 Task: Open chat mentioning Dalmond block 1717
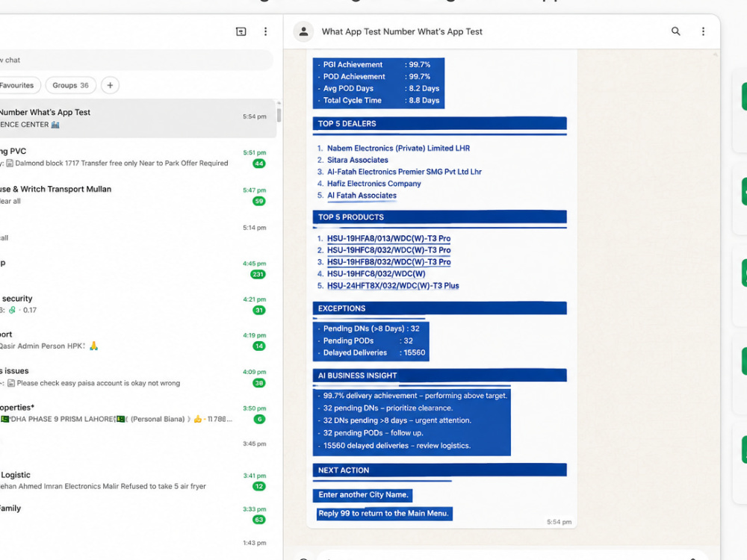point(137,157)
